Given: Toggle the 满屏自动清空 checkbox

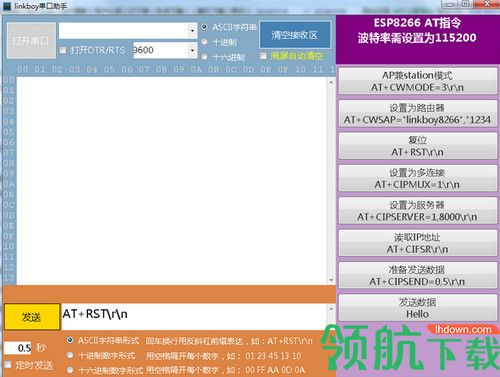Looking at the screenshot, I should point(263,56).
